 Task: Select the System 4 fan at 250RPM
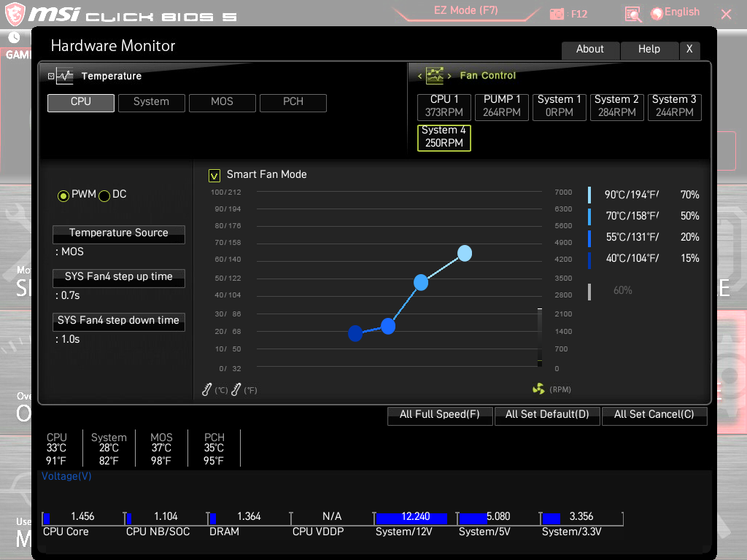[x=444, y=138]
